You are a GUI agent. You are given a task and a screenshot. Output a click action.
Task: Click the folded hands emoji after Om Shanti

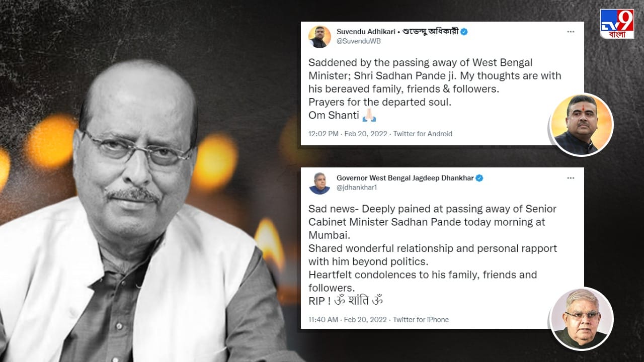[x=369, y=116]
